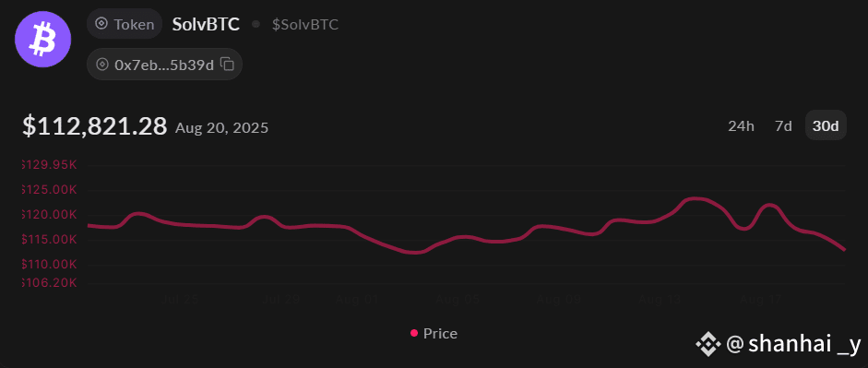This screenshot has width=868, height=368.
Task: Click the address chip icon beside 0x7eb...5b39d
Action: [x=102, y=65]
